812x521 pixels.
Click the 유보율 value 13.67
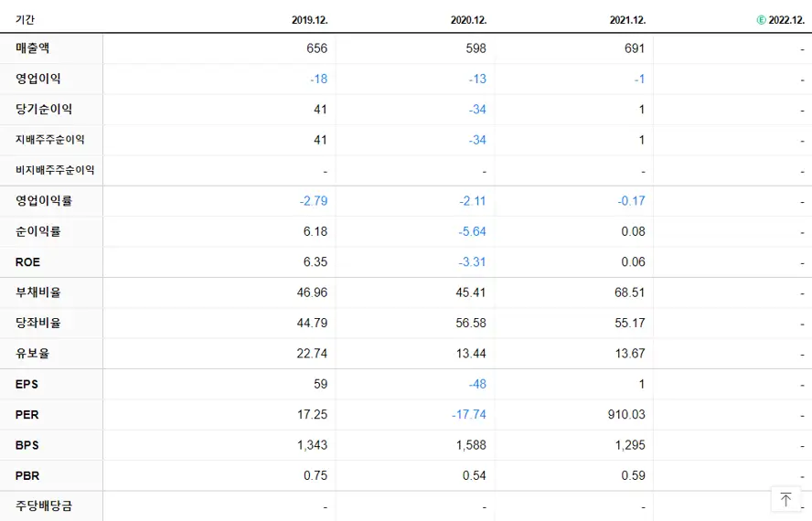(630, 355)
